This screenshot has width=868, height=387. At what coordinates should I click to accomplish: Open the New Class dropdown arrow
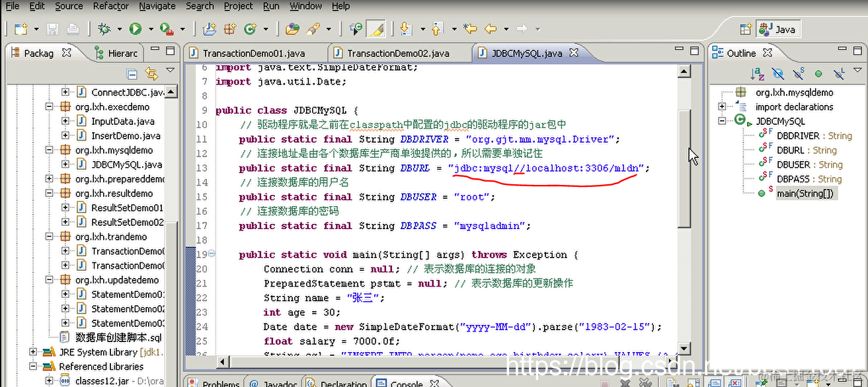tap(266, 30)
